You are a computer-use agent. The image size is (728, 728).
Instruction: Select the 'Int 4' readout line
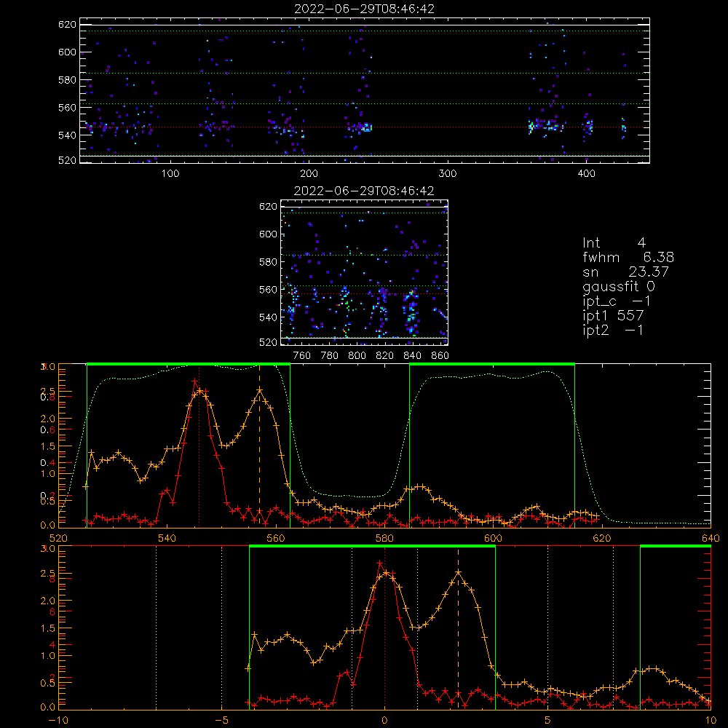(614, 243)
